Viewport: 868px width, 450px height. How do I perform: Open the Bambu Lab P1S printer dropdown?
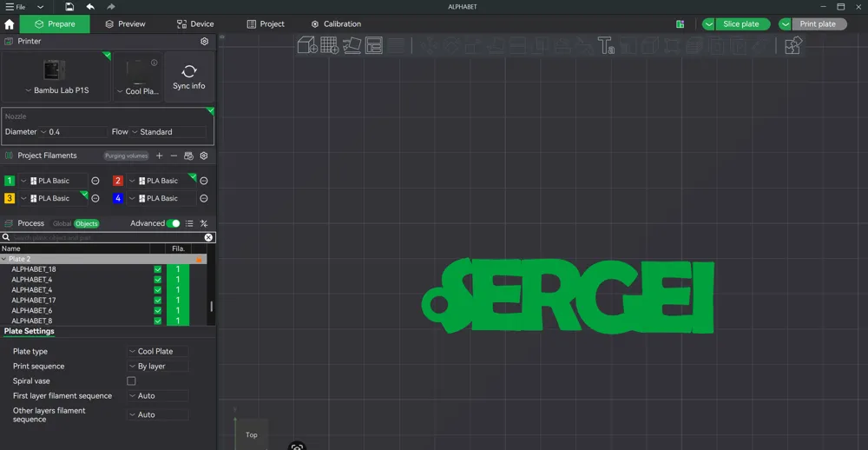pyautogui.click(x=56, y=90)
